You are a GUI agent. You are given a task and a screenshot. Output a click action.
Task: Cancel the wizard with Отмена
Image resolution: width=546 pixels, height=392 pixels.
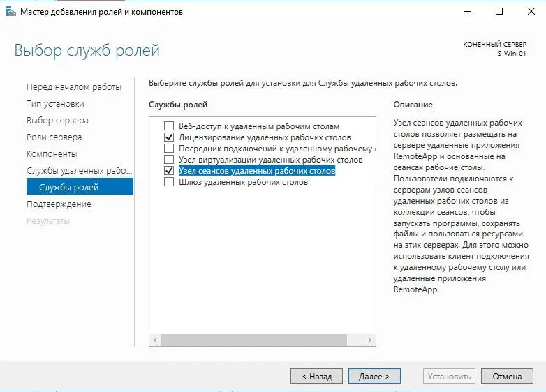pyautogui.click(x=506, y=376)
